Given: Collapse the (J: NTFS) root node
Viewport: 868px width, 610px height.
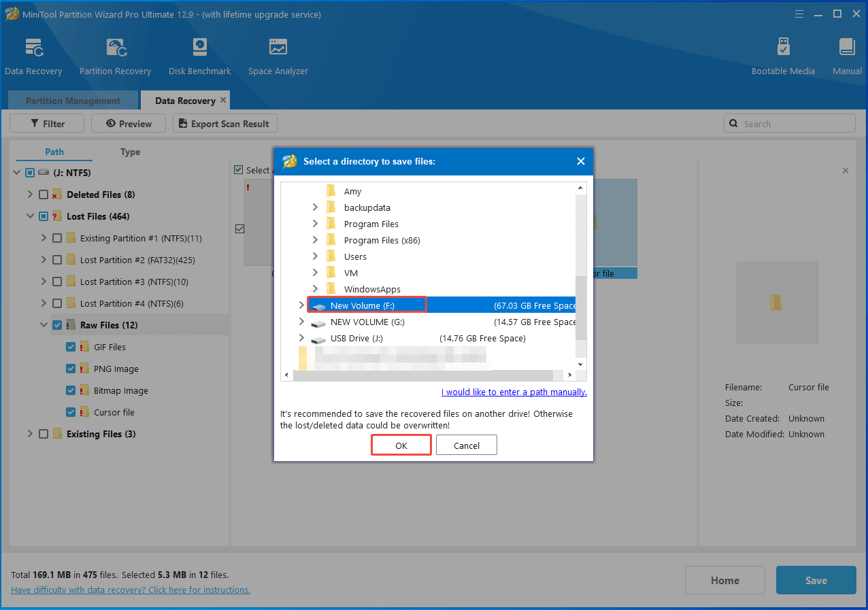Looking at the screenshot, I should pos(16,173).
